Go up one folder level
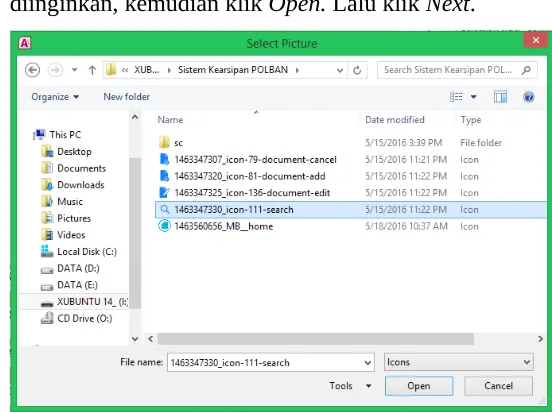The height and width of the screenshot is (412, 552). 92,70
